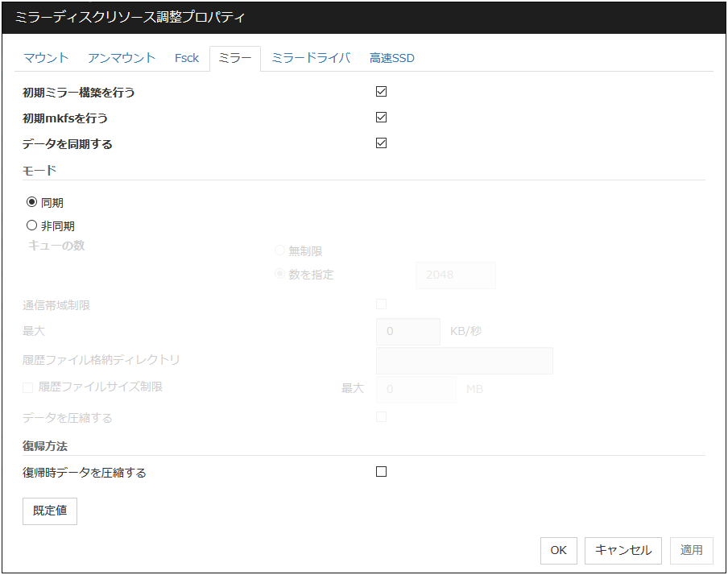728x575 pixels.
Task: Choose the 非同期 mode radio button
Action: pyautogui.click(x=32, y=225)
